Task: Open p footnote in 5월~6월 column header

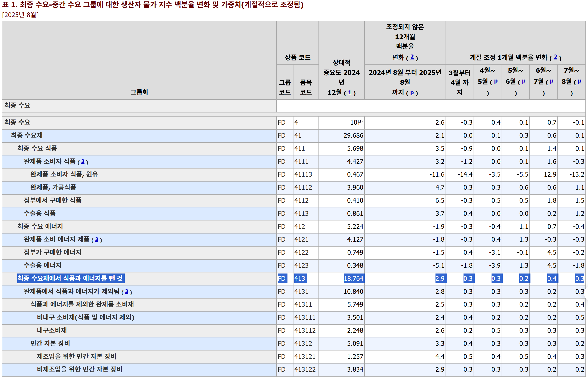Action: tap(524, 81)
